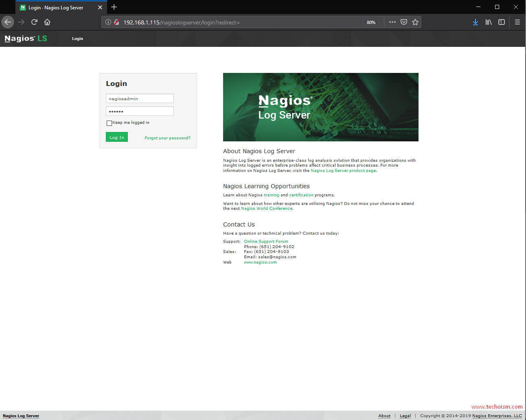Click the insecure connection padlock icon

coord(116,22)
